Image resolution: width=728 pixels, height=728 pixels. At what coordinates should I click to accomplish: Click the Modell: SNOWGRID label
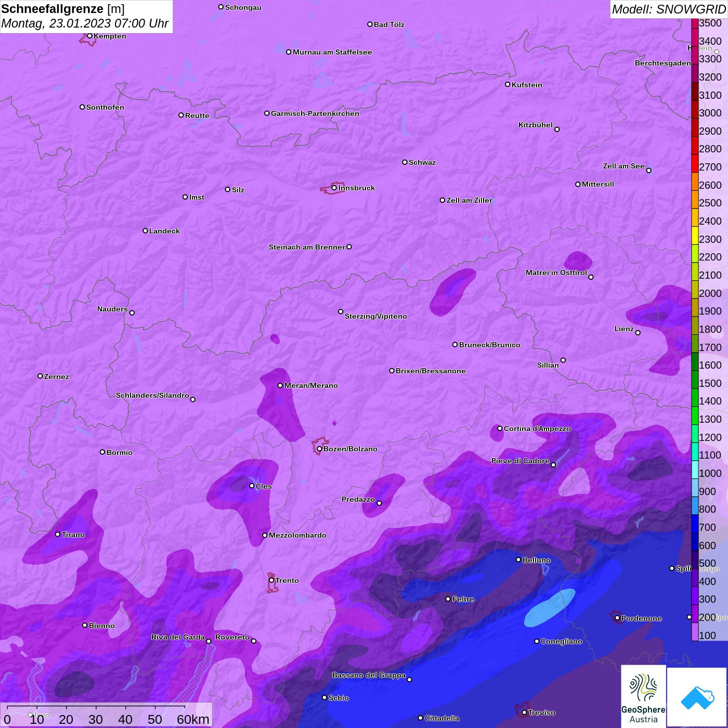(669, 9)
